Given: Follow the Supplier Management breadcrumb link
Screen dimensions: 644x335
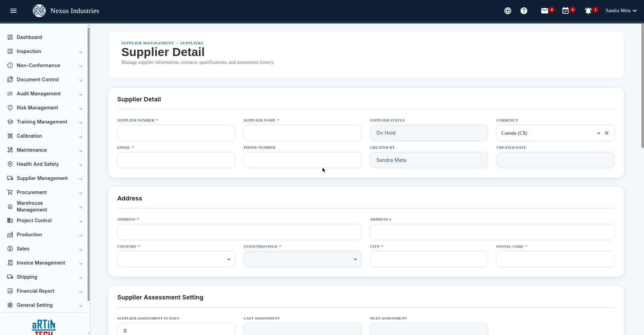Looking at the screenshot, I should (147, 43).
